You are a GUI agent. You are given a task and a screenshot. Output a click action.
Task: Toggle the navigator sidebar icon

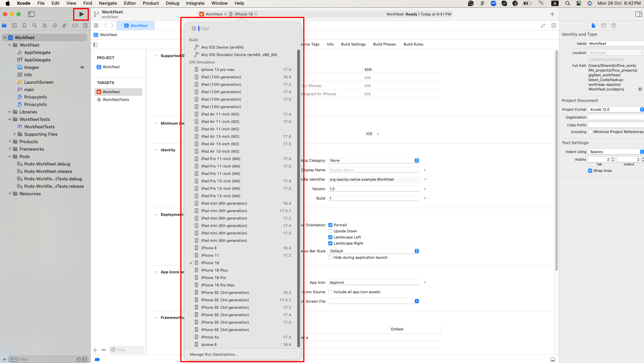(x=31, y=14)
